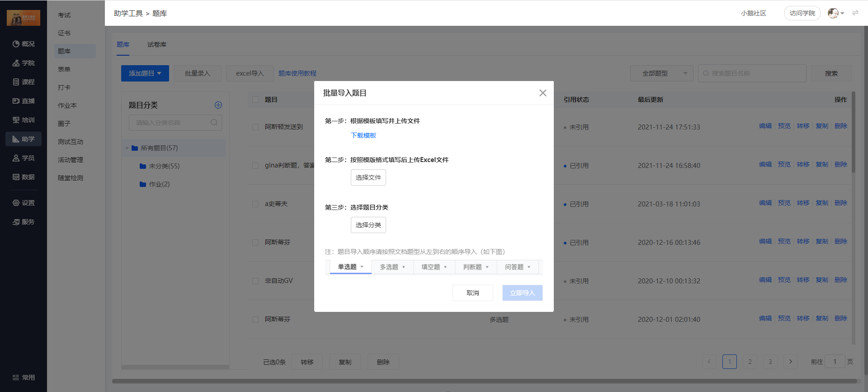Toggle the select-all checkbox in table header

pos(255,100)
